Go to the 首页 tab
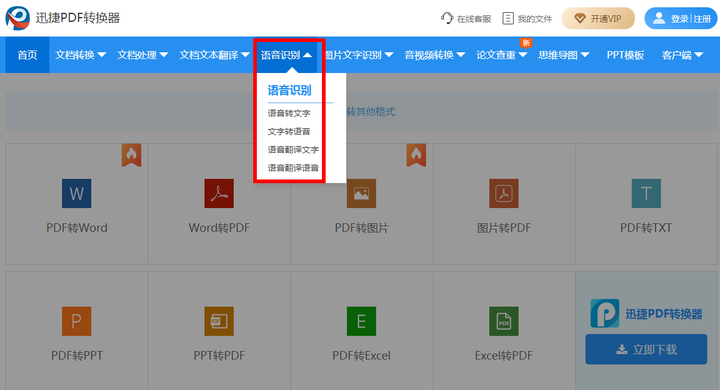This screenshot has width=720, height=390. click(x=27, y=55)
